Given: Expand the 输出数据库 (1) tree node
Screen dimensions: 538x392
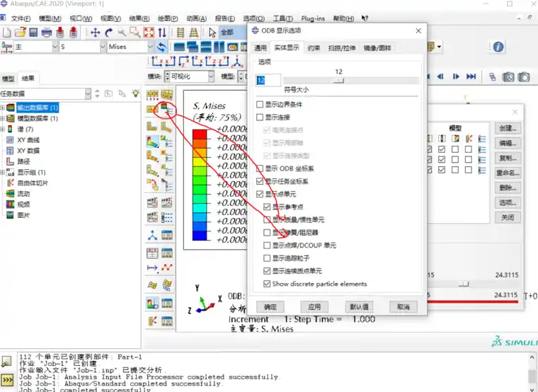Looking at the screenshot, I should click(x=2, y=108).
